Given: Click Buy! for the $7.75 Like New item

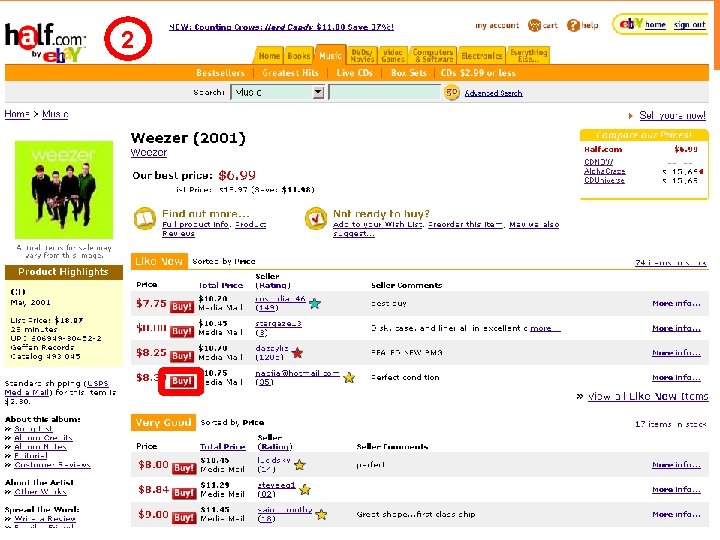Looking at the screenshot, I should (182, 307).
